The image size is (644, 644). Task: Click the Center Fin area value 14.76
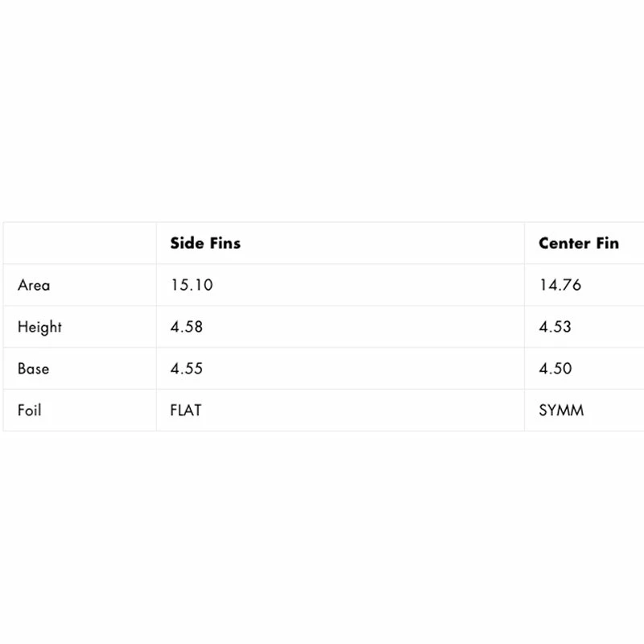tap(560, 285)
